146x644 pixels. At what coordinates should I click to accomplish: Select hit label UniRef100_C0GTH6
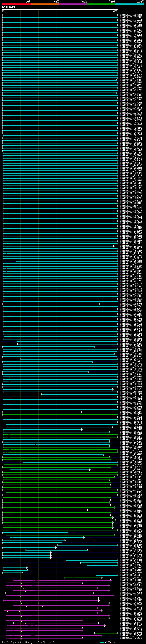(131, 580)
